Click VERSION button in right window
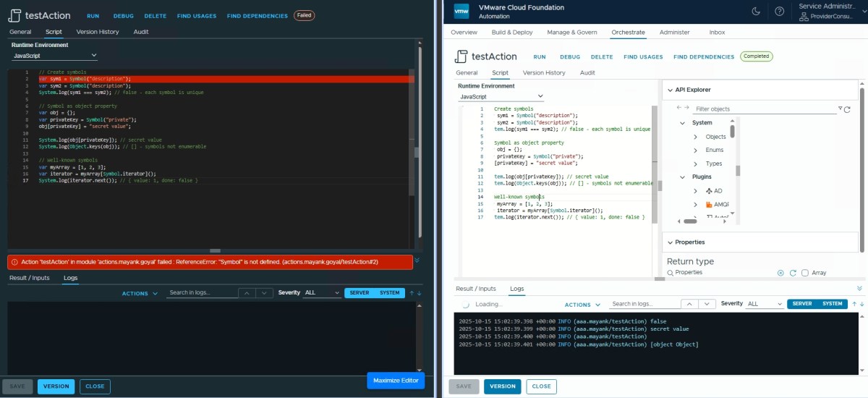 503,386
